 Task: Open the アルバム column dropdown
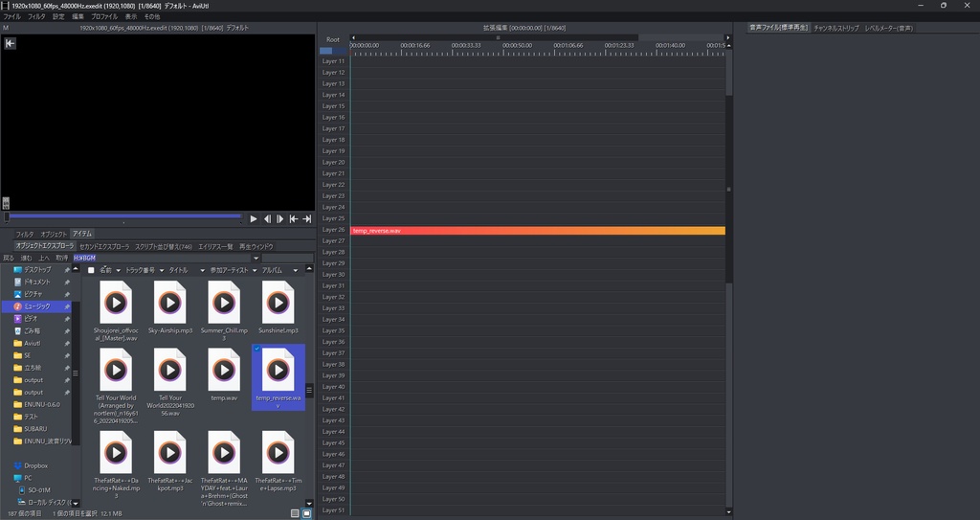(296, 270)
